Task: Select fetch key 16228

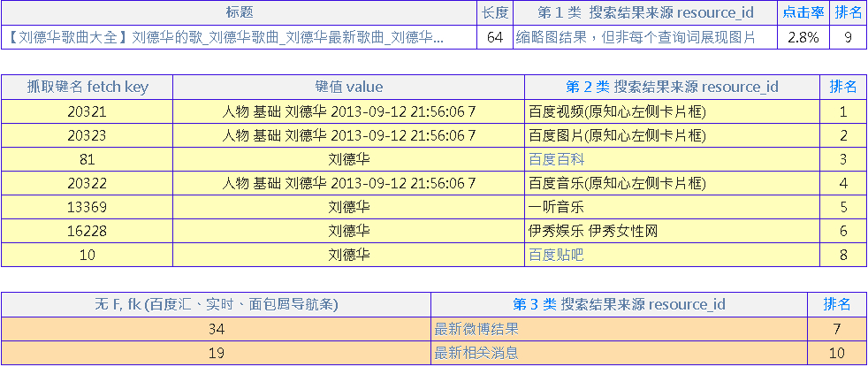Action: click(87, 231)
